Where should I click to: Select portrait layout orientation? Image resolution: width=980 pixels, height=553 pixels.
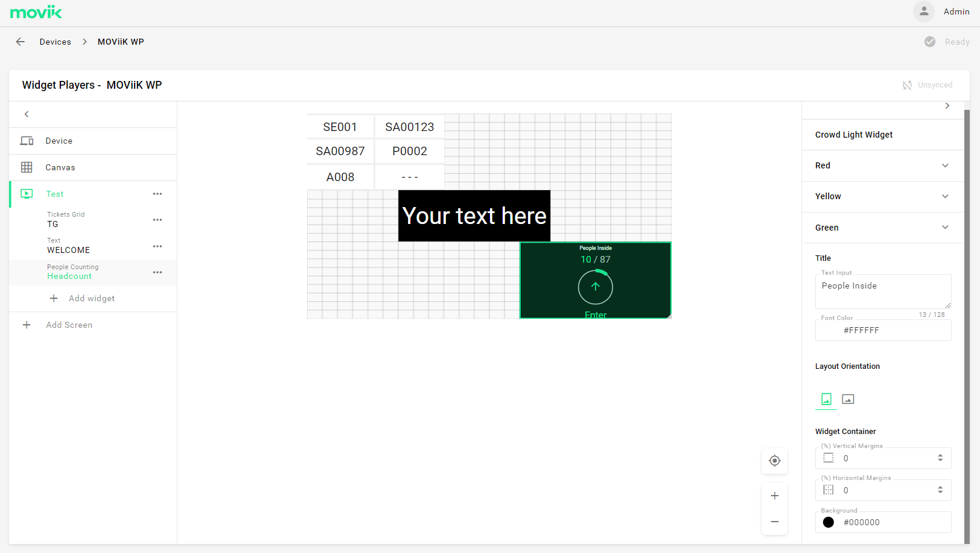click(x=826, y=399)
